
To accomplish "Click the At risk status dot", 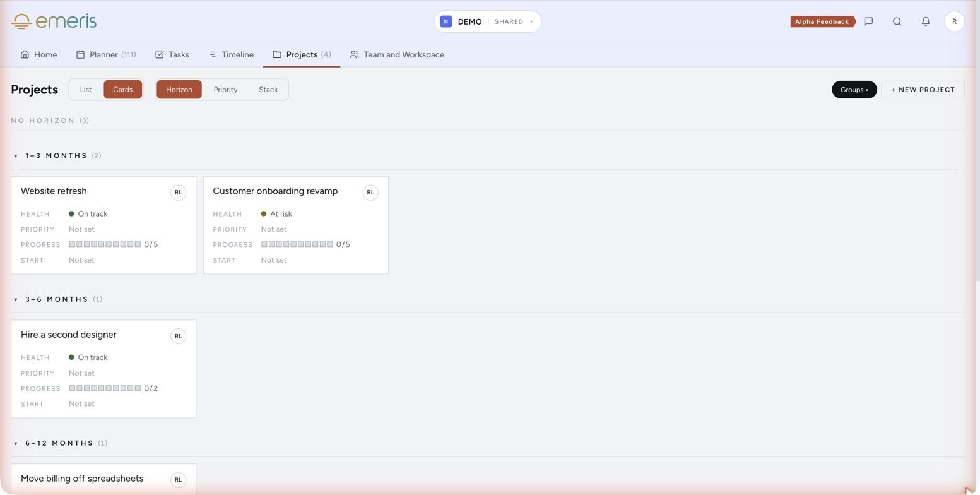I will 264,213.
